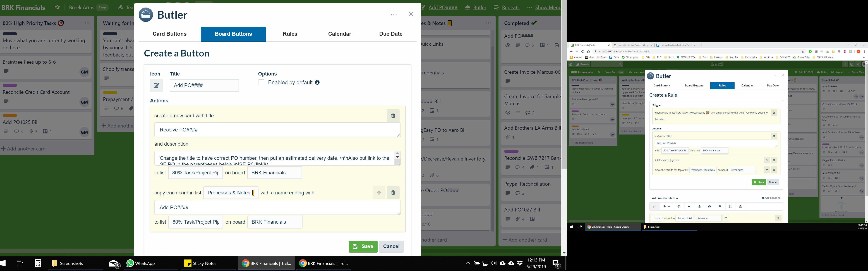Click info icon beside Enabled by default

click(x=317, y=82)
